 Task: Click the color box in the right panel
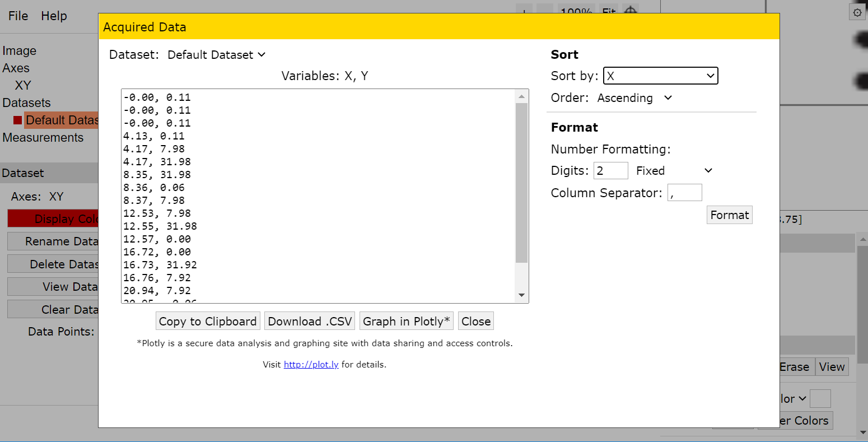click(x=820, y=398)
